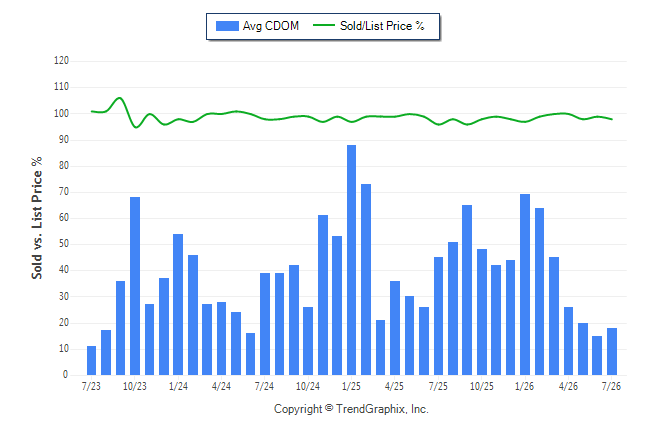Click the first bar at 7/23
Viewport: 646px width, 434px height.
91,361
